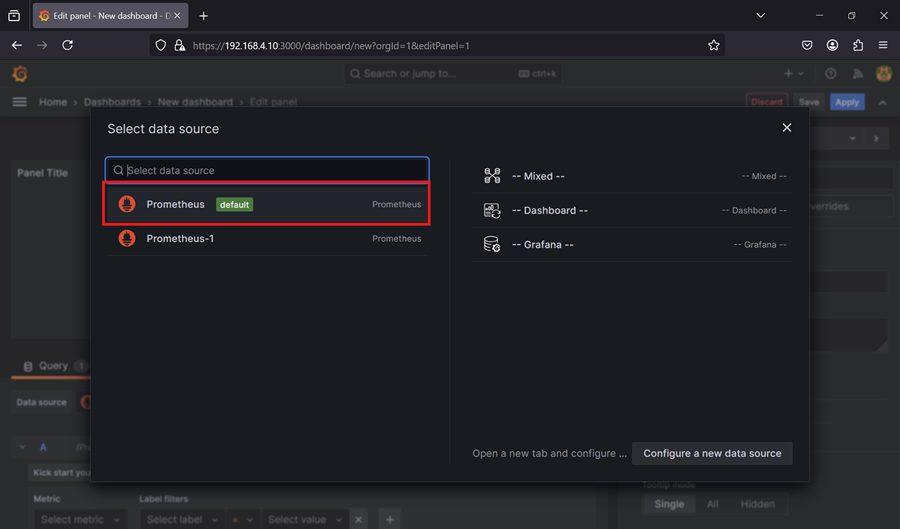Close the Select data source dialog
Image resolution: width=900 pixels, height=529 pixels.
coord(786,128)
